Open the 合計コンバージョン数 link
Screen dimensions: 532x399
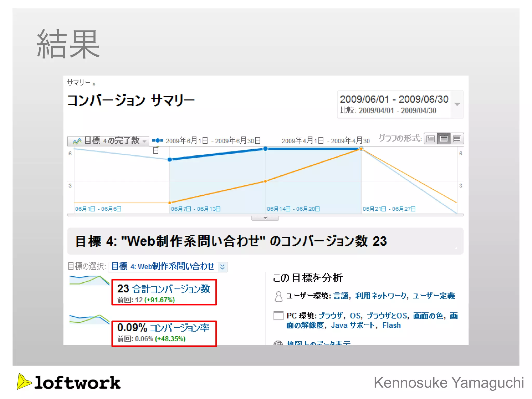click(x=171, y=289)
